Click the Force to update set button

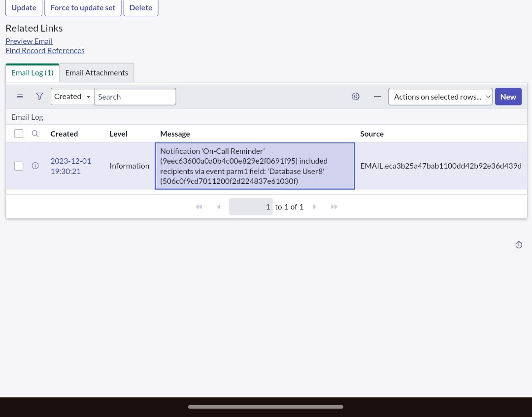coord(82,7)
